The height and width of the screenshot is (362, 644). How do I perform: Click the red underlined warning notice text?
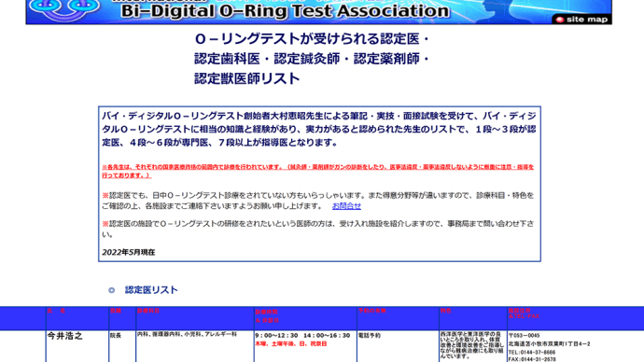click(318, 171)
